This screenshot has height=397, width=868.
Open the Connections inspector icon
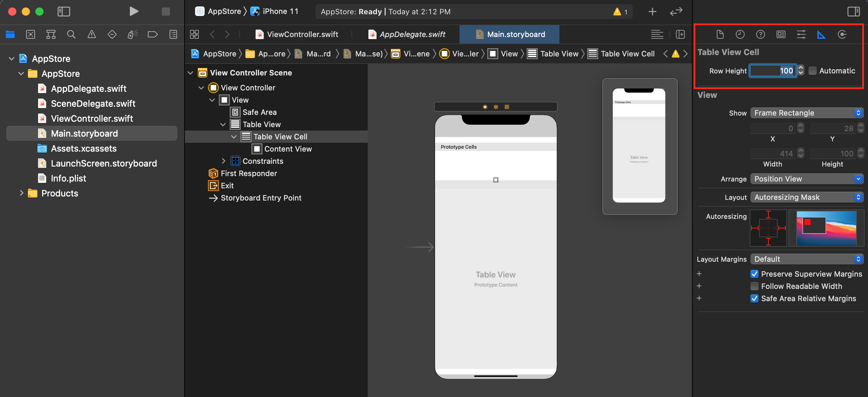(x=842, y=34)
